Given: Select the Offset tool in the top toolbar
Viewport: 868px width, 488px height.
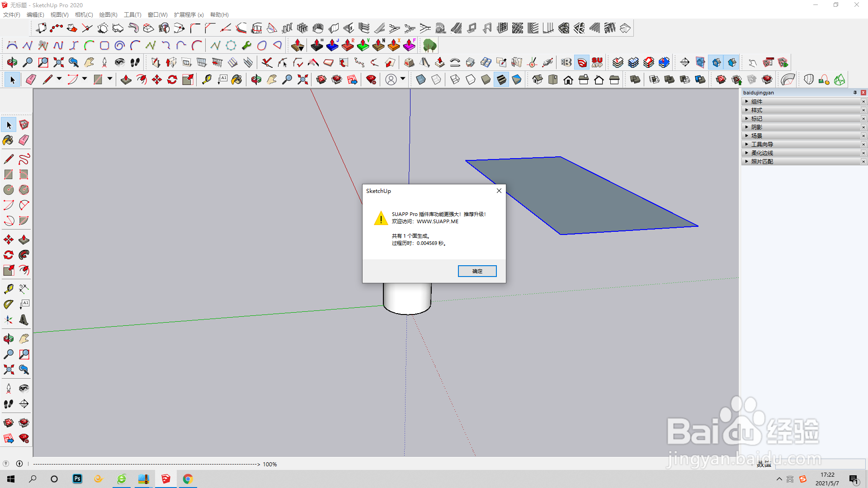Looking at the screenshot, I should pos(142,80).
